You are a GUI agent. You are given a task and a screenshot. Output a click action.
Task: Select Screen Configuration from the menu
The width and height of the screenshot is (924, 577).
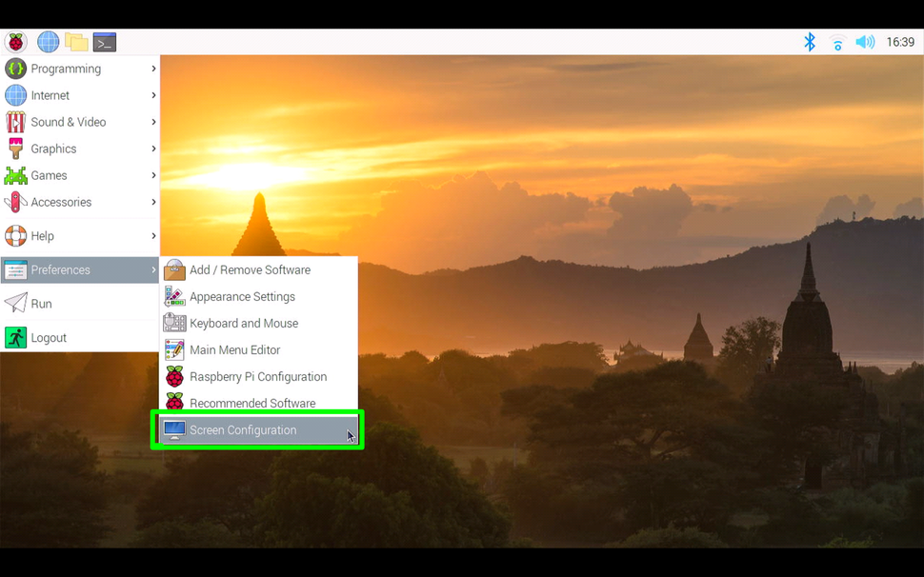point(243,429)
